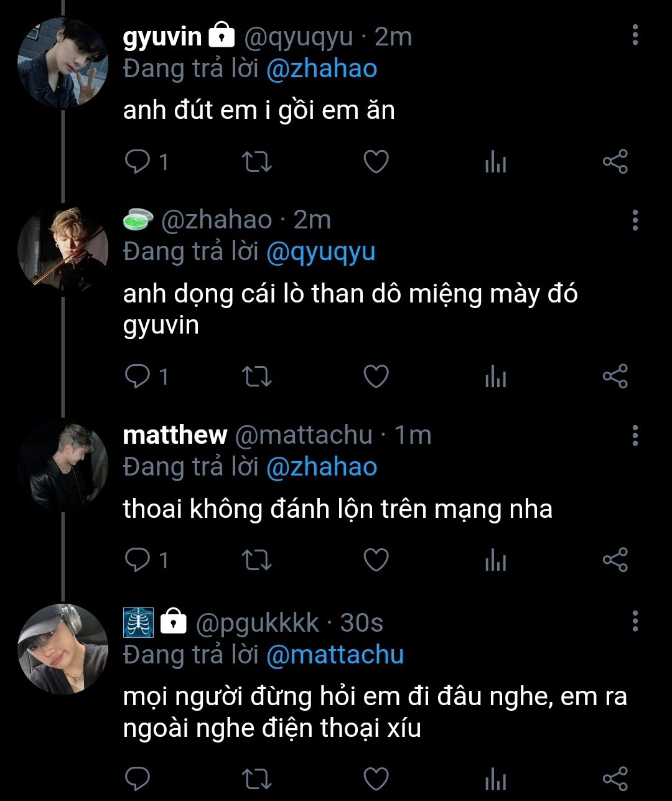Image resolution: width=672 pixels, height=801 pixels.
Task: Open the @mattachu mention in @pgukkkk's reply
Action: pyautogui.click(x=335, y=655)
